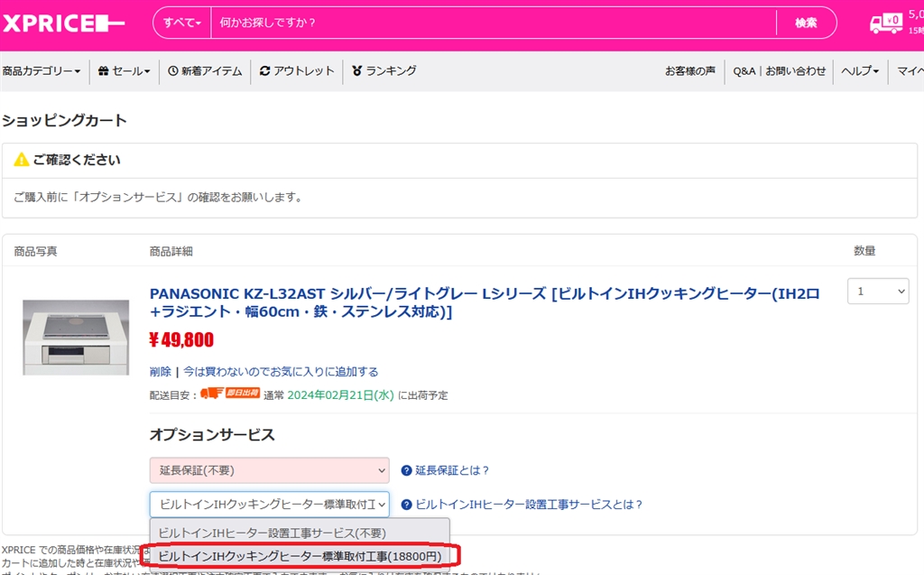Viewport: 924px width, 575px height.
Task: Click the gift icon beside セール
Action: pos(103,70)
